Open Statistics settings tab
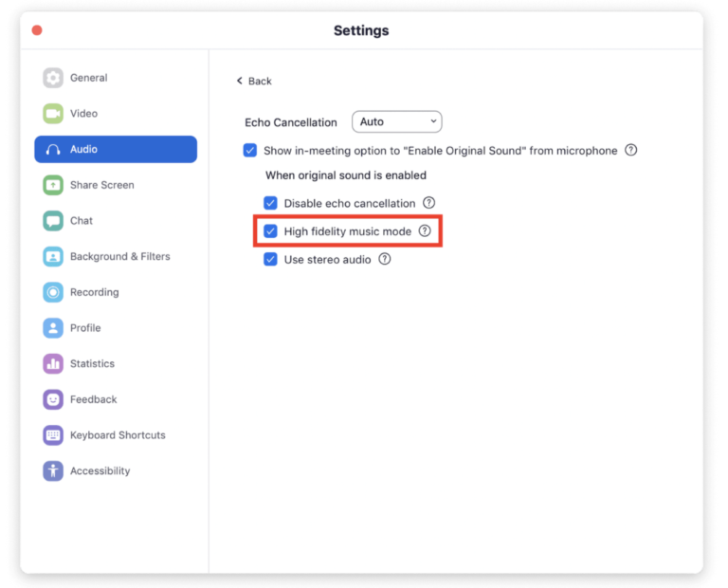The width and height of the screenshot is (728, 588). (x=116, y=363)
